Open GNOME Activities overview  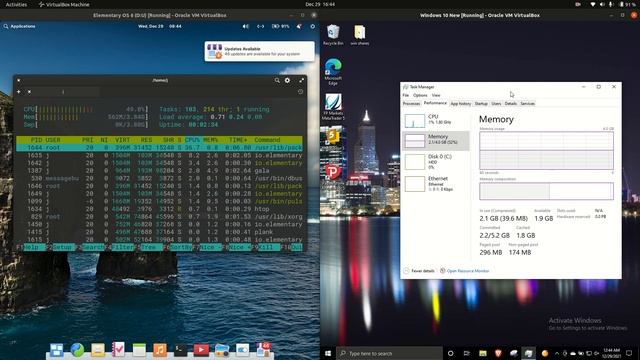pos(16,4)
